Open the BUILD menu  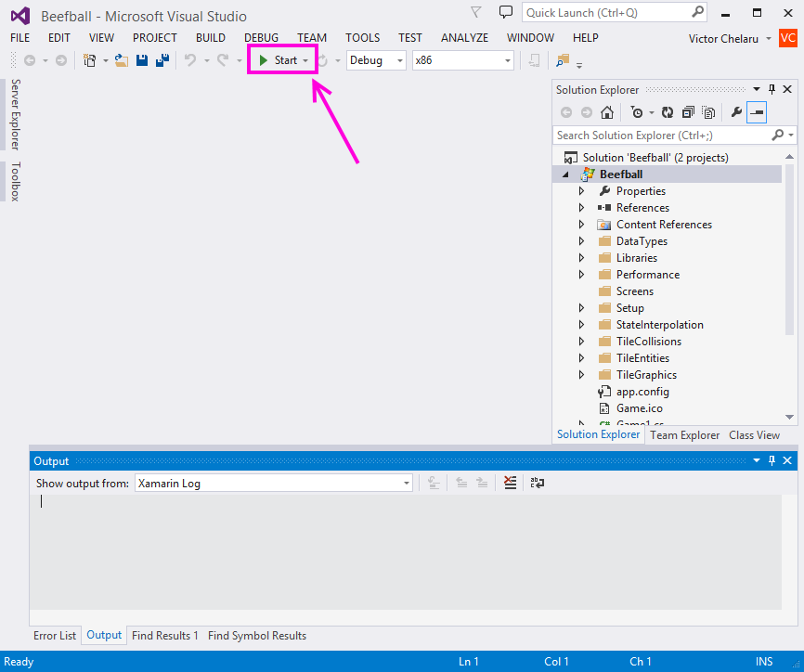pyautogui.click(x=211, y=38)
